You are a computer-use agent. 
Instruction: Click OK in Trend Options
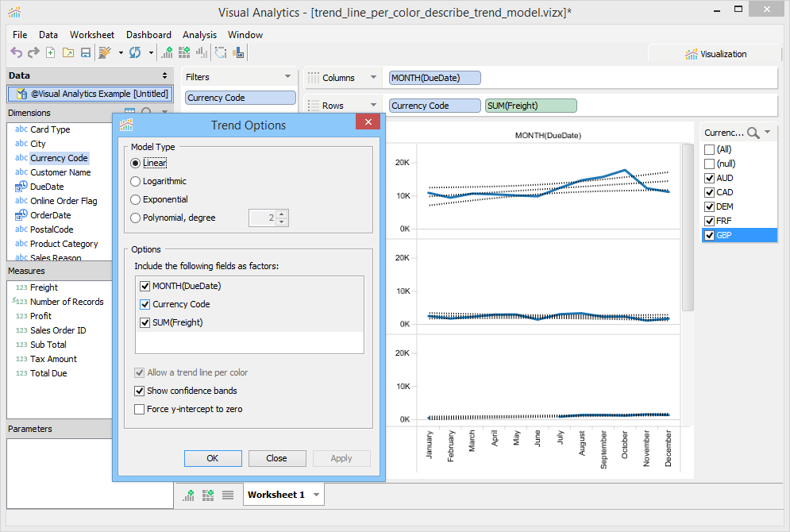tap(213, 458)
